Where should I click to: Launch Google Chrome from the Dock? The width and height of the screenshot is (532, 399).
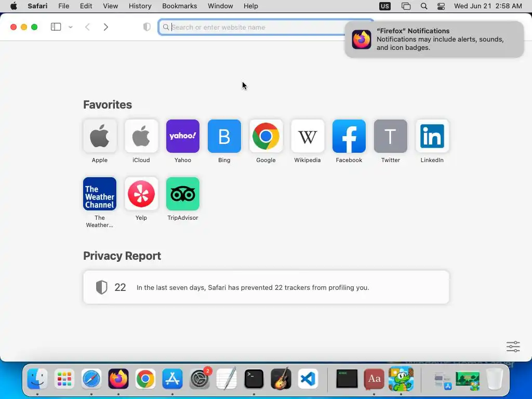[x=145, y=379]
